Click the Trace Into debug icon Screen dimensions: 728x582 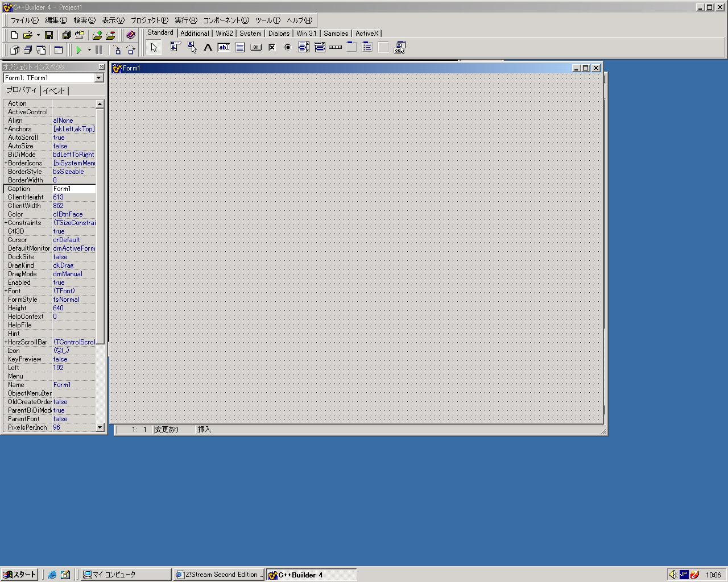point(117,50)
